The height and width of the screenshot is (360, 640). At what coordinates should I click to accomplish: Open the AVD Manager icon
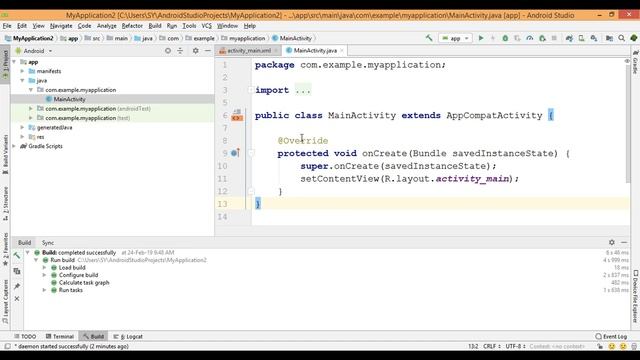pos(581,38)
